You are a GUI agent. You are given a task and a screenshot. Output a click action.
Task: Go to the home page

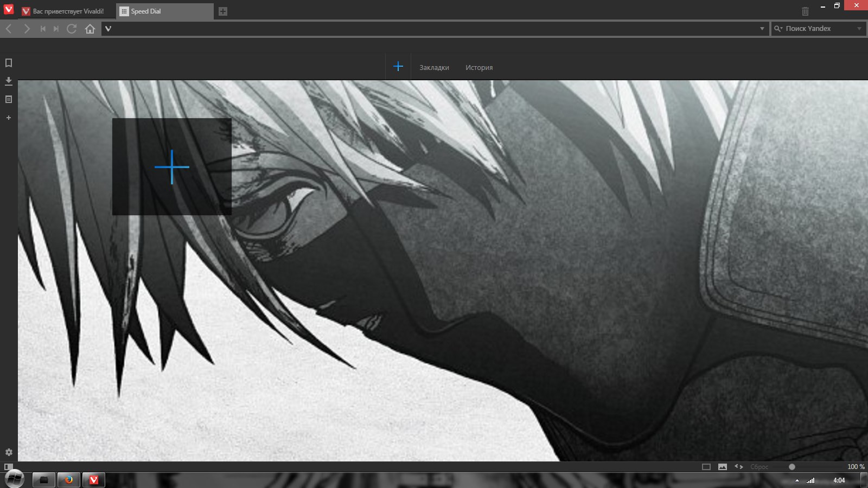click(90, 29)
